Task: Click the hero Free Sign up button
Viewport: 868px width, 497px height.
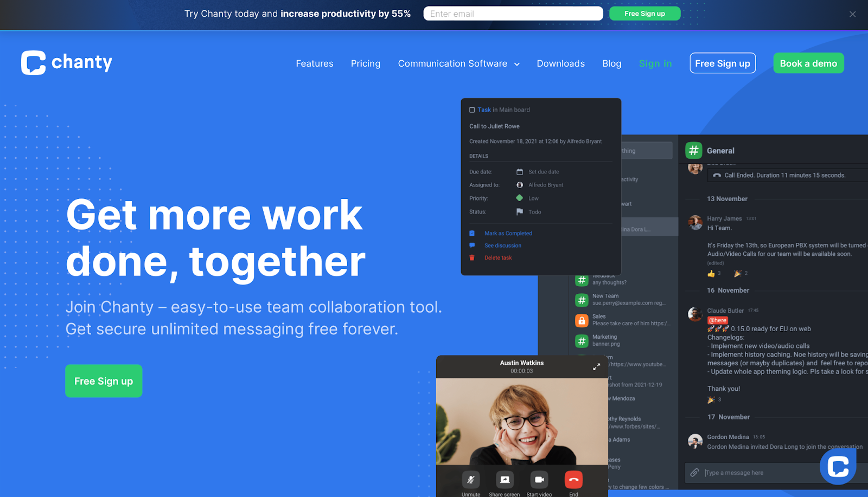Action: click(104, 381)
